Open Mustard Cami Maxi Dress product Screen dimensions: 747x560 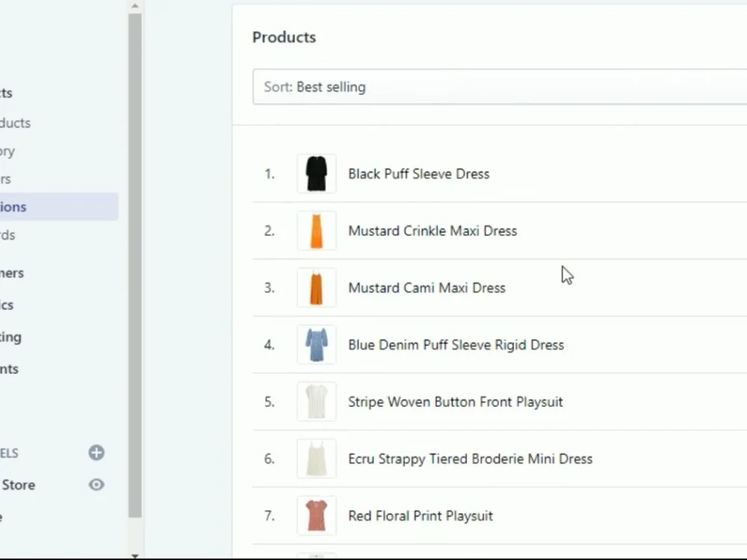coord(427,288)
